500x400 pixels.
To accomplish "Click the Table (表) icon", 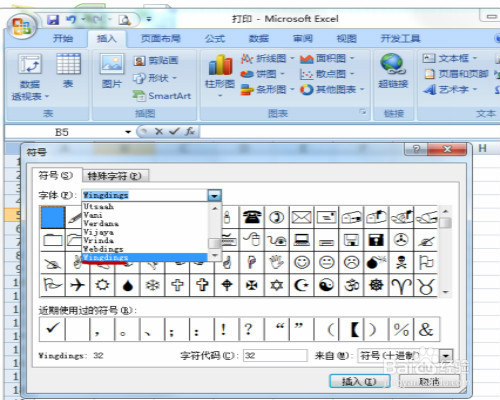I will pyautogui.click(x=68, y=71).
